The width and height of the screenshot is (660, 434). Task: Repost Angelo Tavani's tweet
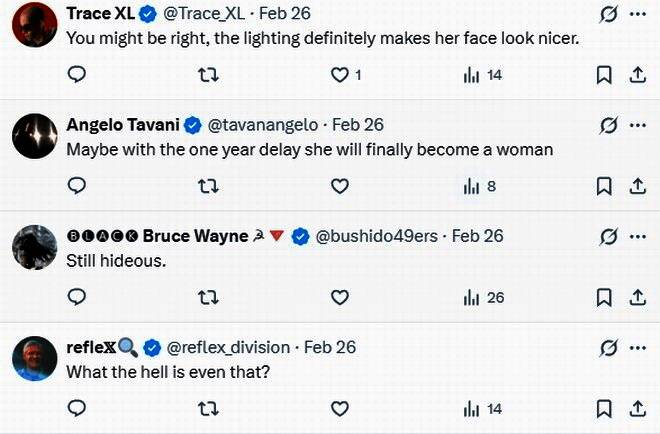[x=209, y=186]
